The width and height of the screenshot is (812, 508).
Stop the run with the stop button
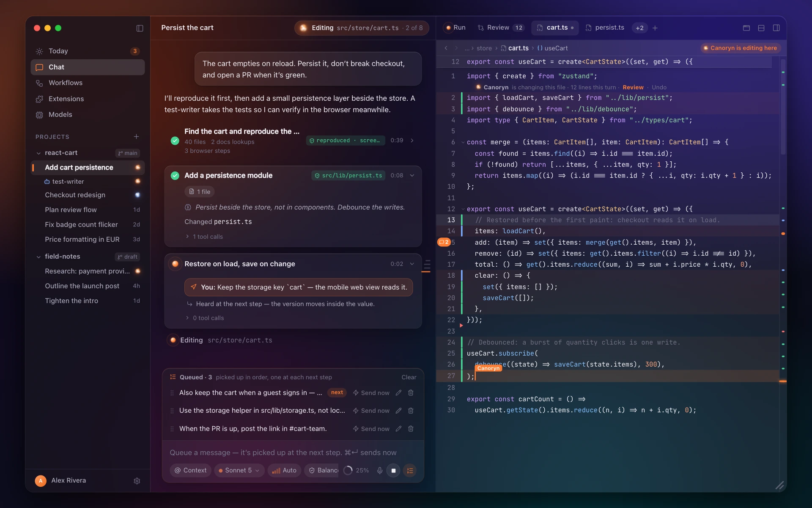pyautogui.click(x=393, y=470)
